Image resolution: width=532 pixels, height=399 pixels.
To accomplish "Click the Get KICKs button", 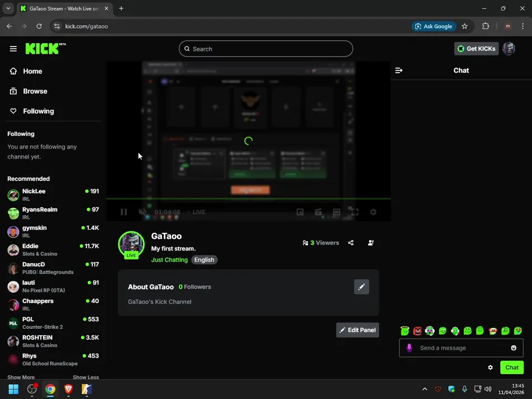I will pos(477,49).
